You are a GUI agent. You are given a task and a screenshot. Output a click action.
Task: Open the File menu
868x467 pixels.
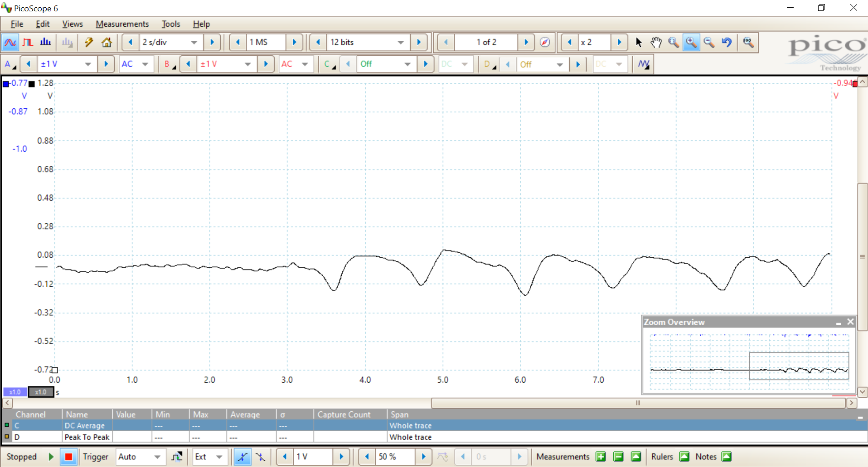pos(17,24)
